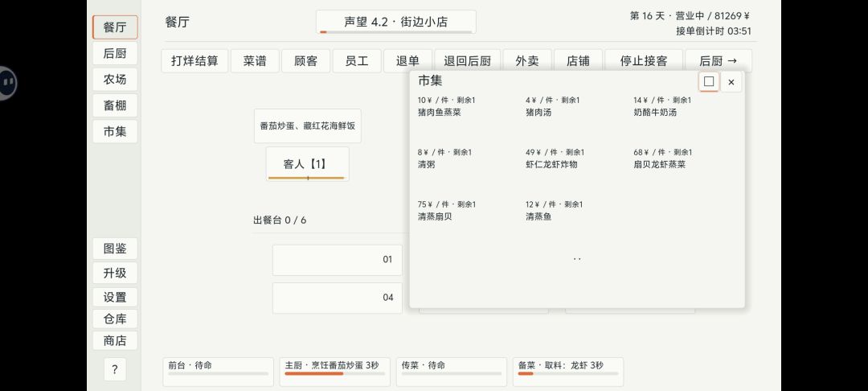Click the order bubble 番茄炒蛋、藏红花海鲜饭

click(x=308, y=126)
